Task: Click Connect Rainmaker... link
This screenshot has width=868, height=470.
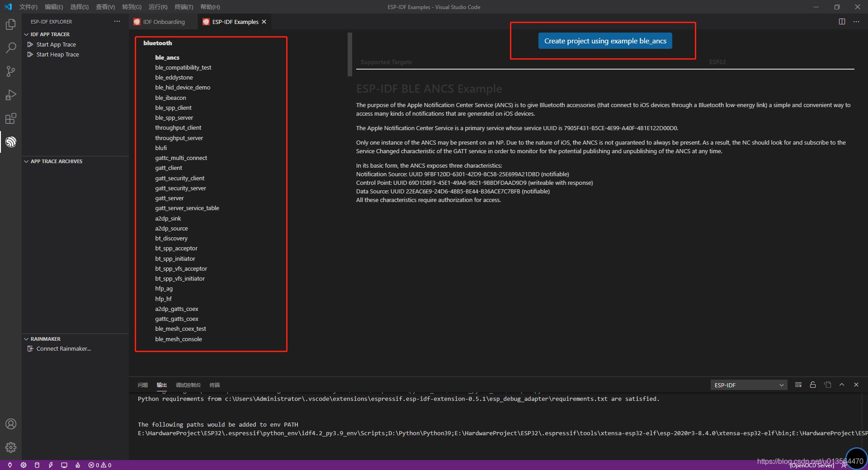Action: click(x=63, y=348)
